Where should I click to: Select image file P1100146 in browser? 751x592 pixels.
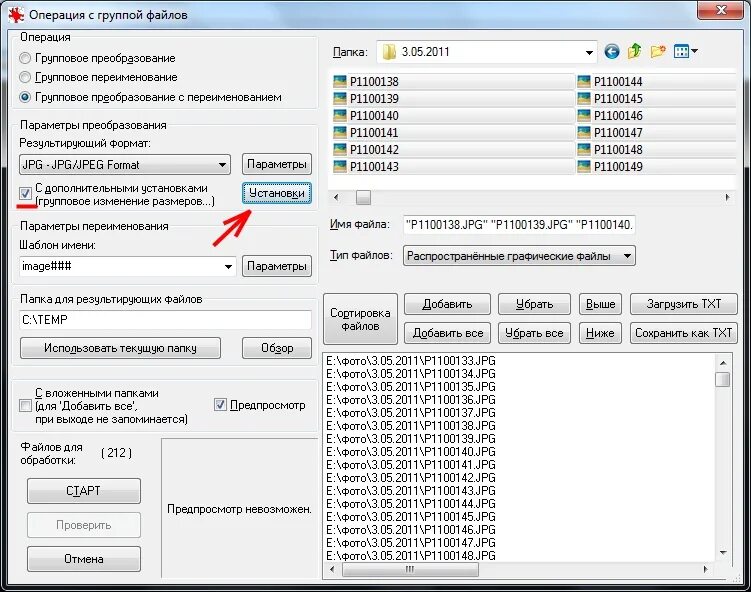(610, 115)
